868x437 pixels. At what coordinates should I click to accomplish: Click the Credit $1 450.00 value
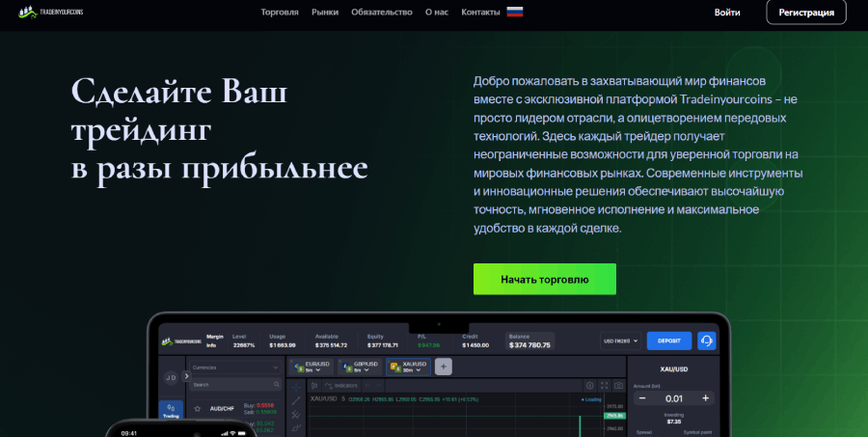point(475,345)
